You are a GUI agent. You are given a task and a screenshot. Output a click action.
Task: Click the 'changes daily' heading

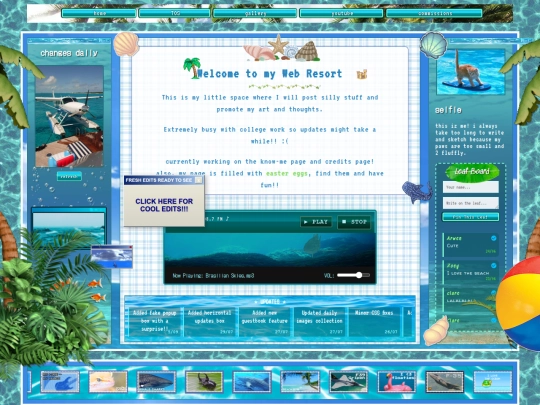click(69, 53)
